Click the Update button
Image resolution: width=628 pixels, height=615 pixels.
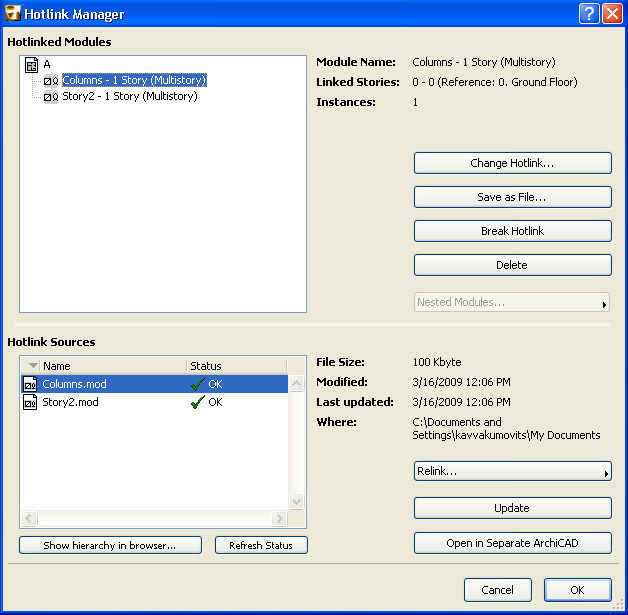(513, 508)
